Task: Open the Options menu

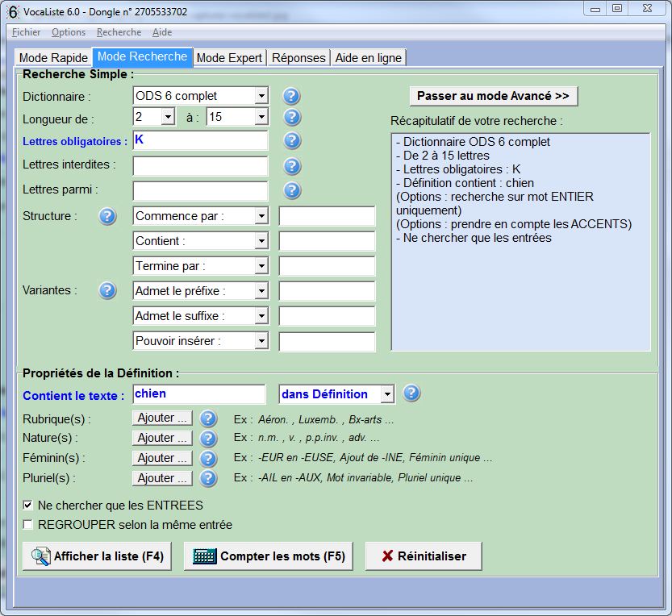Action: (69, 32)
